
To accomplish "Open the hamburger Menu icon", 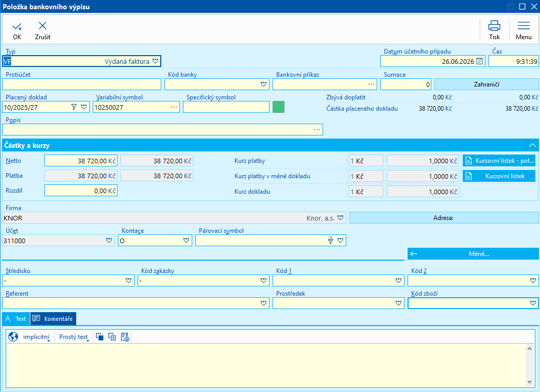I will [524, 26].
